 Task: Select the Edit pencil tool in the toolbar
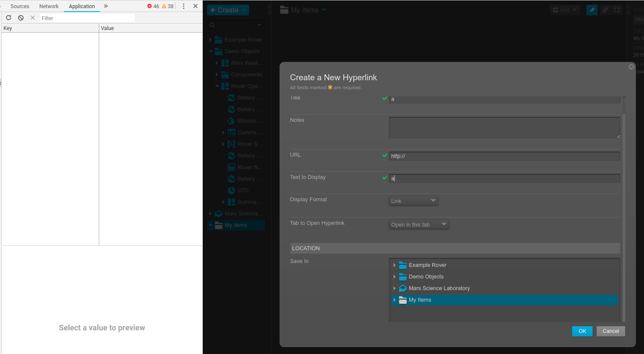tap(592, 9)
